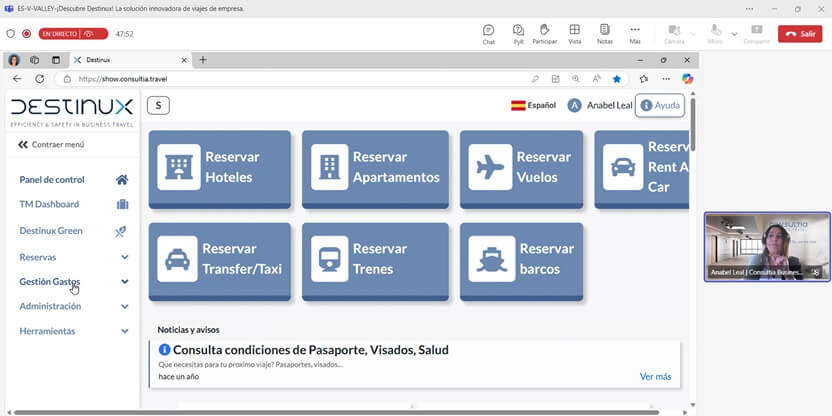Viewport: 832px width, 416px height.
Task: Click Ver más on passport notice
Action: (655, 377)
